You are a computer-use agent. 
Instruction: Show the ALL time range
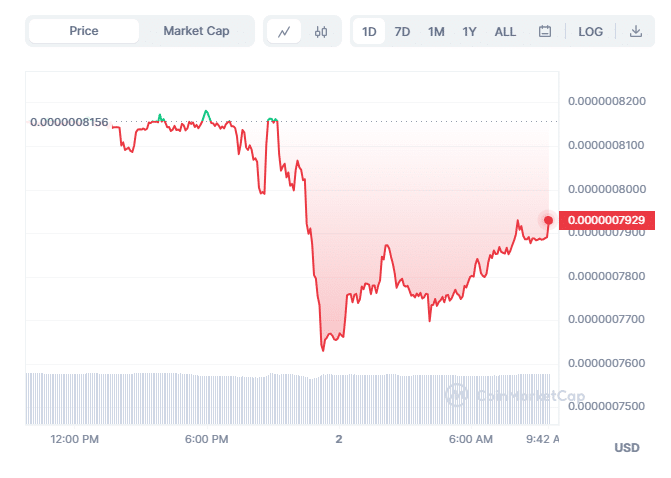505,31
